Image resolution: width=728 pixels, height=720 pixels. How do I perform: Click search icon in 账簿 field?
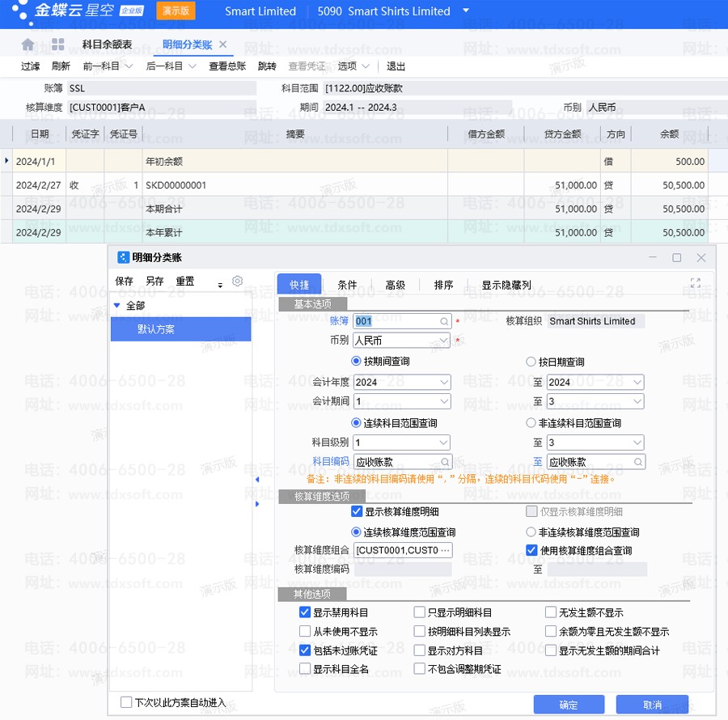click(x=444, y=321)
